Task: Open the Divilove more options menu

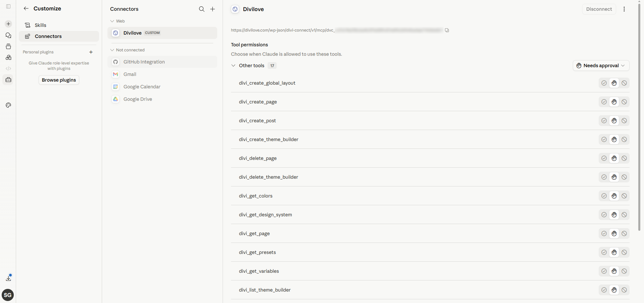Action: (x=624, y=9)
